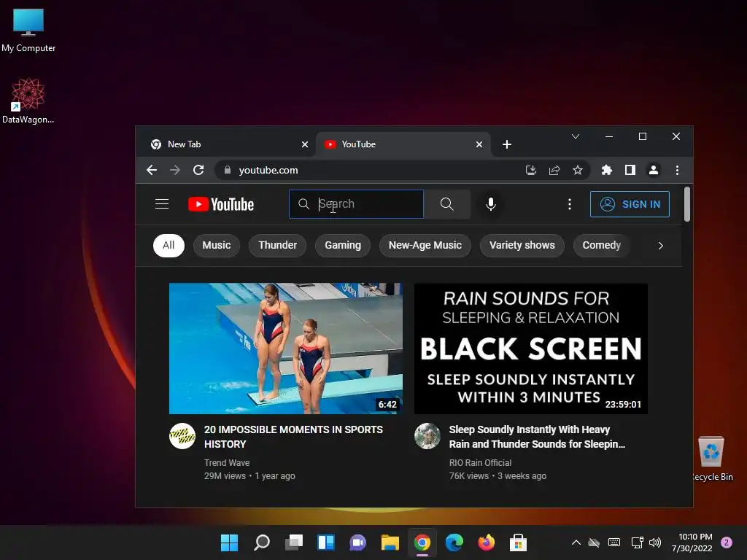Open the notification badge showing 2
747x560 pixels.
pos(726,542)
